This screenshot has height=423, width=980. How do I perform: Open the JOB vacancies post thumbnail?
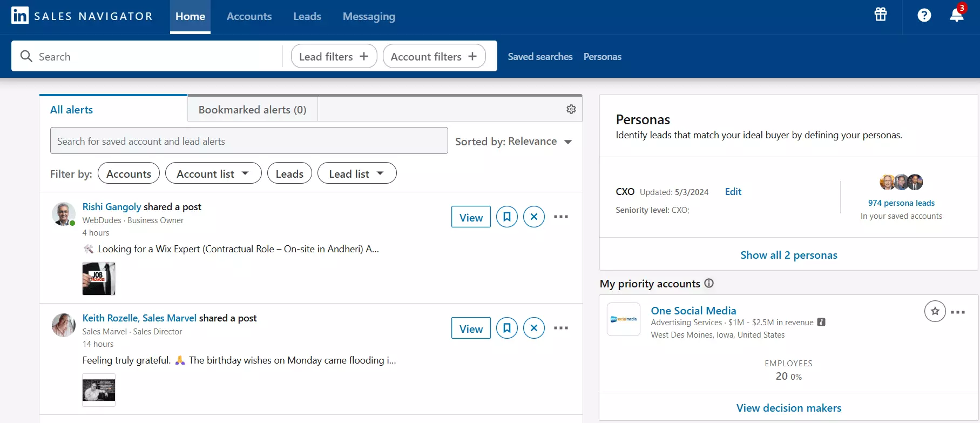(x=99, y=278)
